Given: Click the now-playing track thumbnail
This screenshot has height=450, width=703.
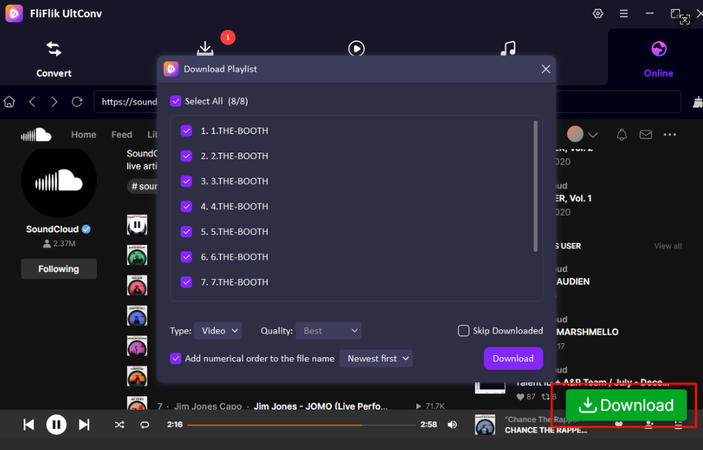Looking at the screenshot, I should [x=485, y=424].
